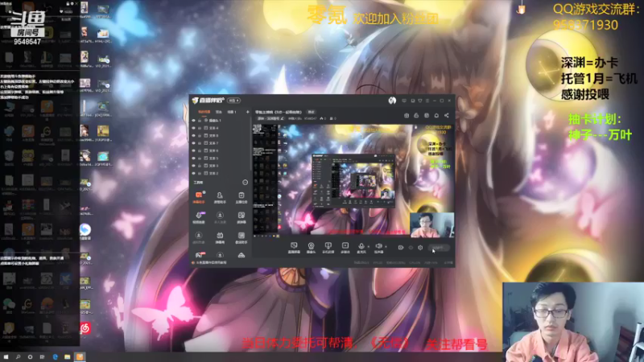The height and width of the screenshot is (362, 644).
Task: Open the hamburger menu in the title bar
Action: click(427, 101)
